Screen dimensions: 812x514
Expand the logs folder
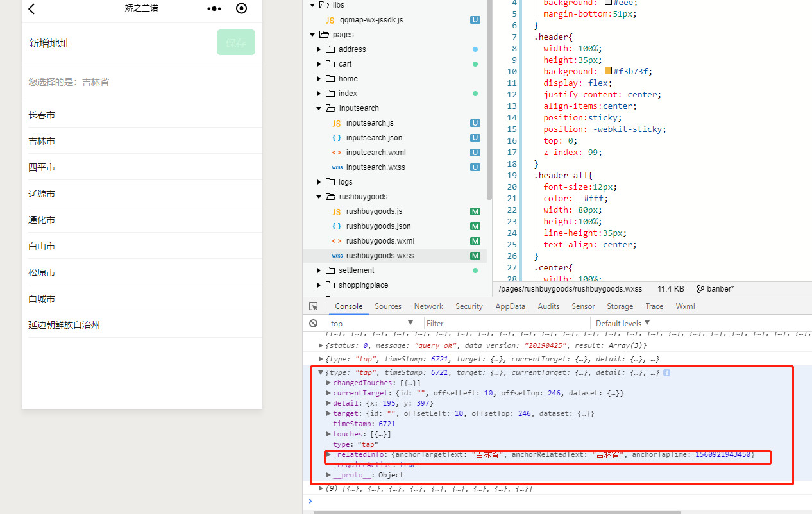click(319, 182)
